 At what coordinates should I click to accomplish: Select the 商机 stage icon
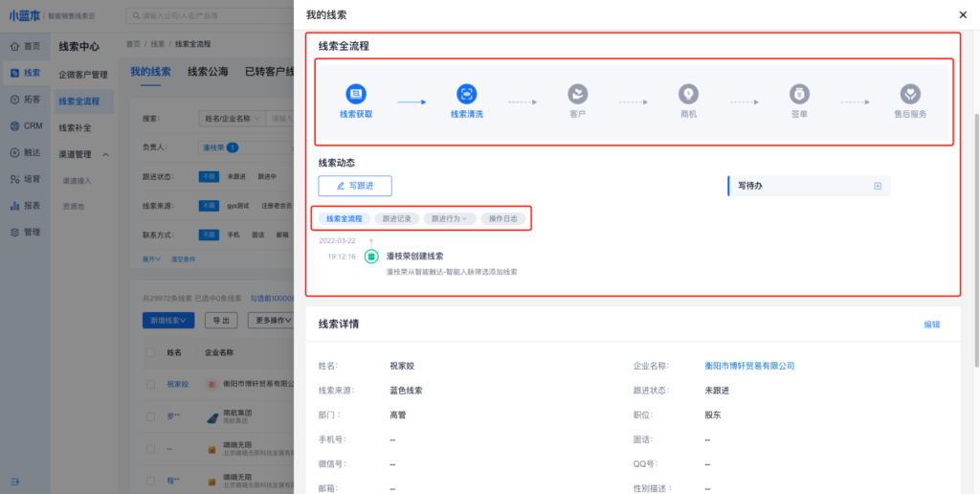pos(688,94)
